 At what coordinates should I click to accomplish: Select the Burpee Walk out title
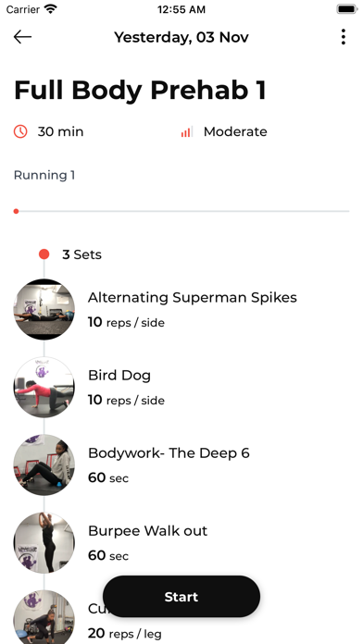[x=147, y=531]
